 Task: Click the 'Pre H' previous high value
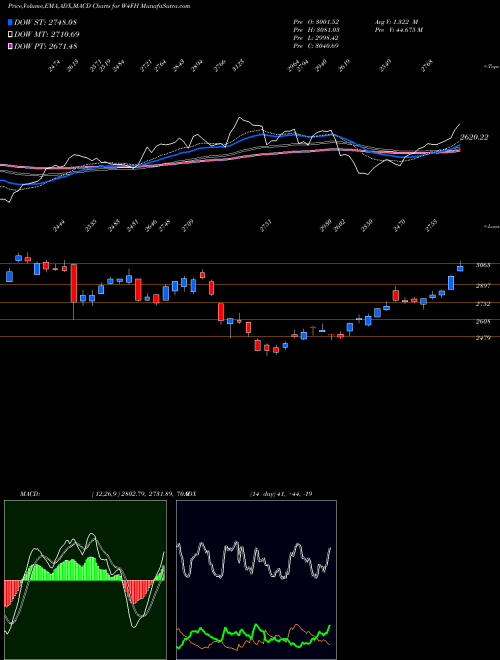pyautogui.click(x=316, y=30)
